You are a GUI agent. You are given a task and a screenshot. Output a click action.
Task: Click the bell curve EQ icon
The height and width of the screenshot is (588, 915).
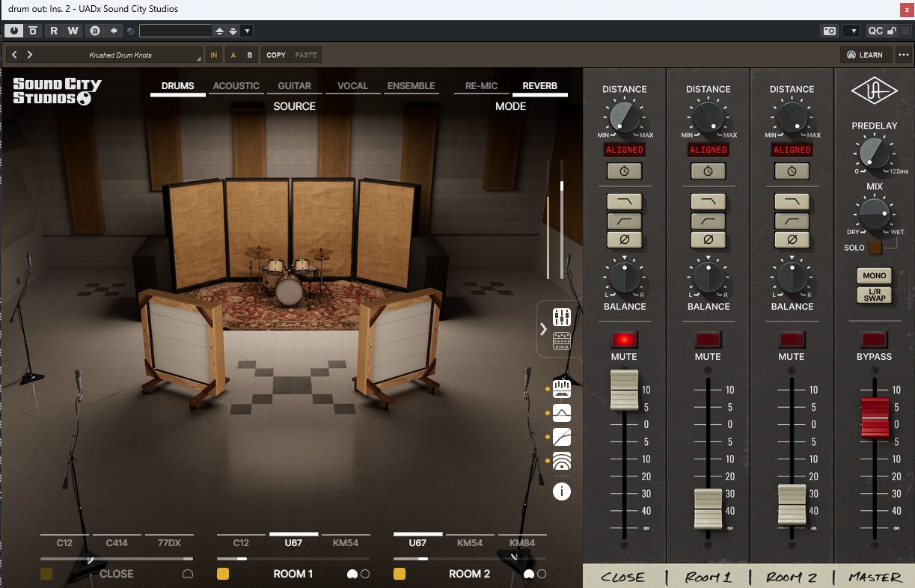[x=561, y=413]
